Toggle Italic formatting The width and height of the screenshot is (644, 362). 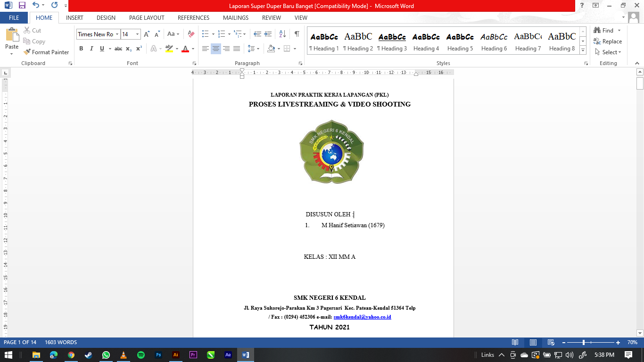(91, 49)
